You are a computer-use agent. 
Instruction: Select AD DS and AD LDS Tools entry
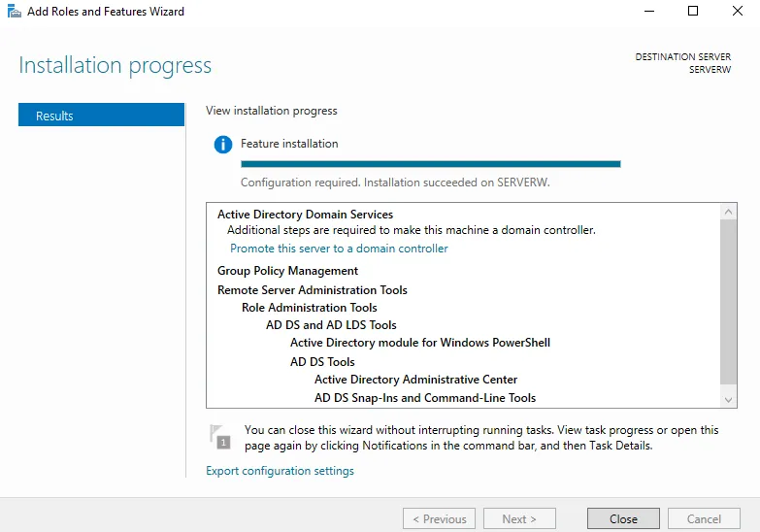(x=331, y=325)
